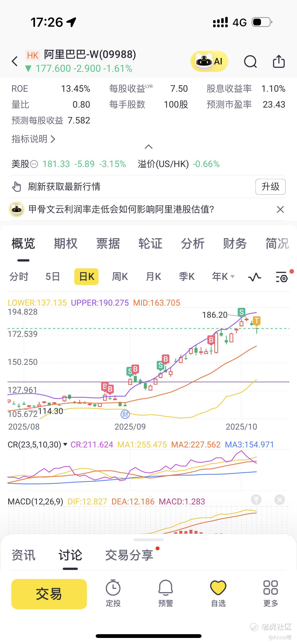Tap the refresh quotes hand icon
297x644 pixels.
[x=17, y=187]
